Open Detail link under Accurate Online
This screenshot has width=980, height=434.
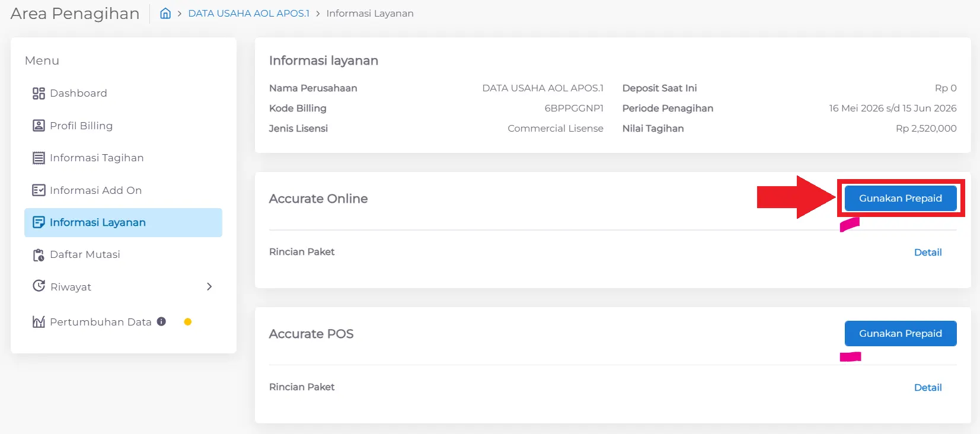pyautogui.click(x=928, y=252)
